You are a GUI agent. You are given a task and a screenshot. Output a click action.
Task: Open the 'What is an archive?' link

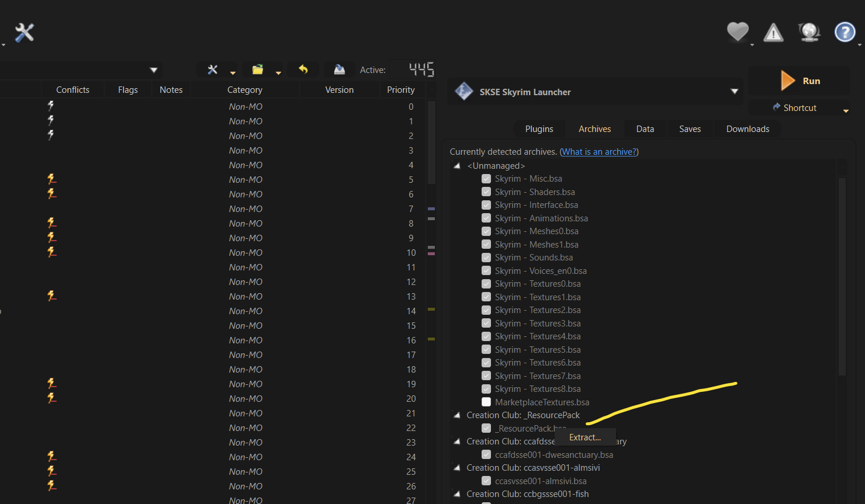[x=599, y=152]
